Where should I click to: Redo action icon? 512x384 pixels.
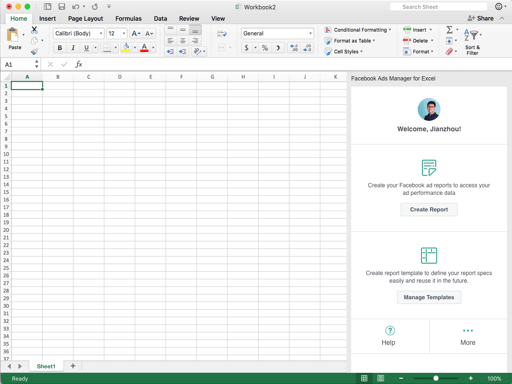(95, 7)
